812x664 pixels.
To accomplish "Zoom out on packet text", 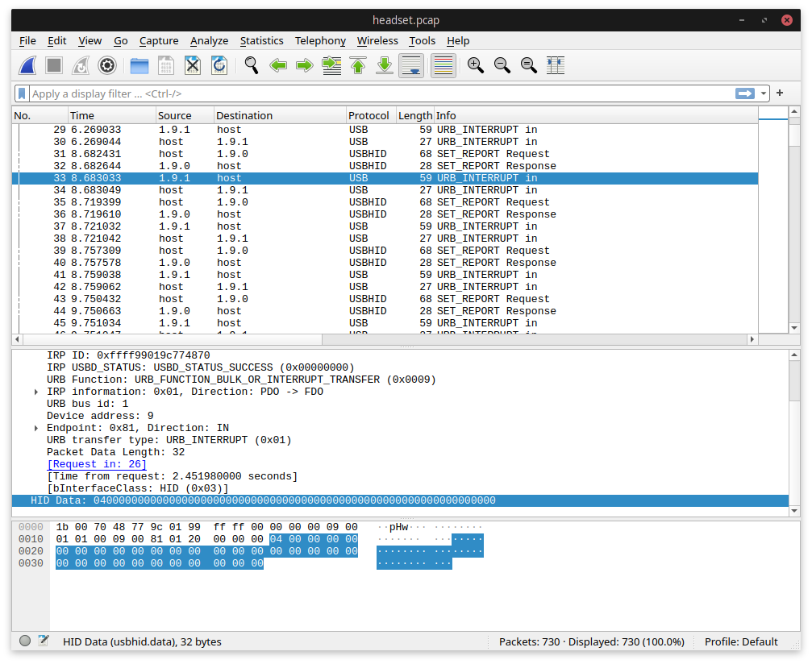I will coord(502,66).
